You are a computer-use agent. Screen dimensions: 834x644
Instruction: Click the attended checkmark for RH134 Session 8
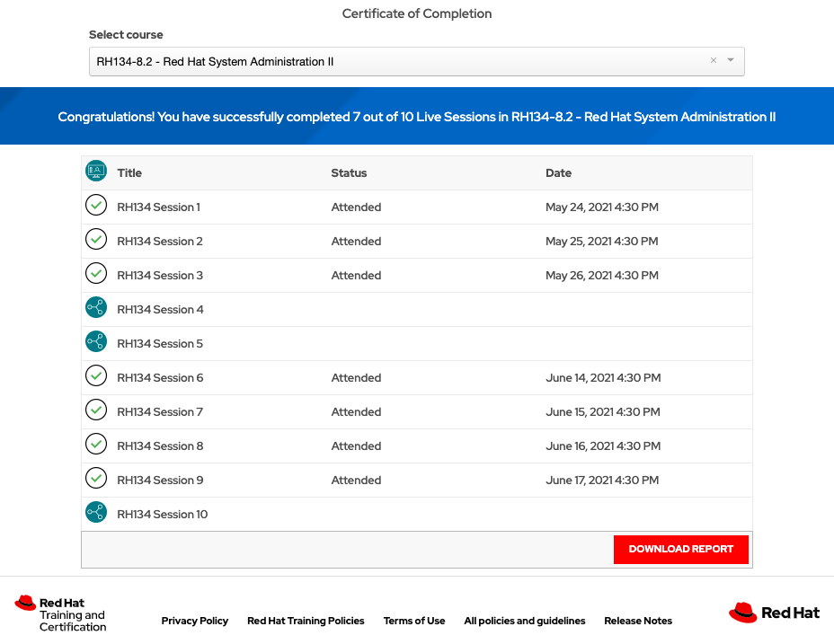click(x=95, y=445)
